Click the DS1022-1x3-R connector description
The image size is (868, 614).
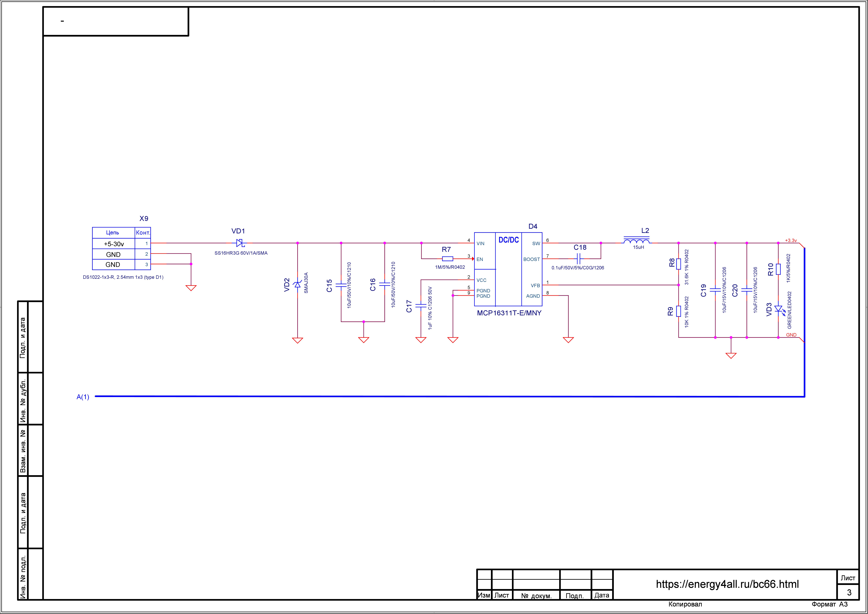point(123,277)
